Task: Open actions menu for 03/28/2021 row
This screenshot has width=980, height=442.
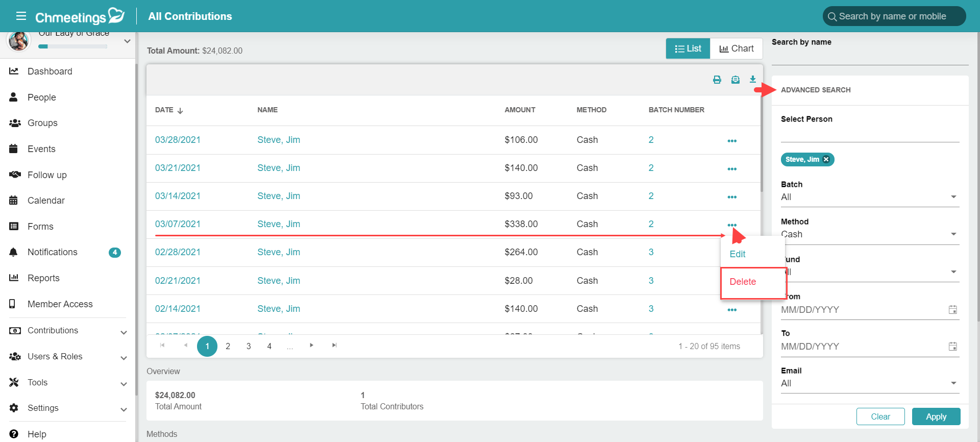Action: tap(732, 141)
